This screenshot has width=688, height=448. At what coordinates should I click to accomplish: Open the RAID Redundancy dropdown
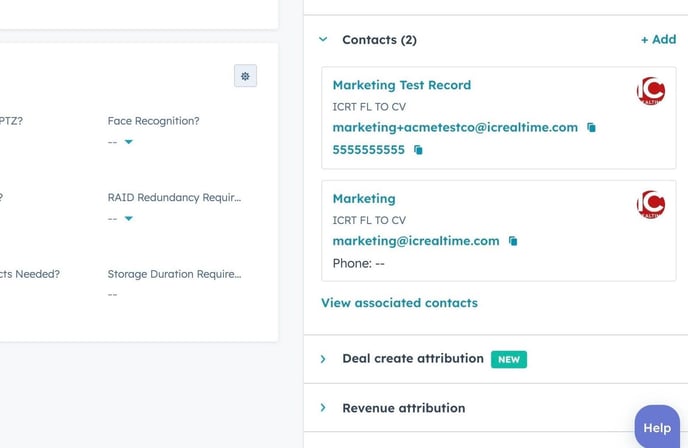[x=129, y=219]
